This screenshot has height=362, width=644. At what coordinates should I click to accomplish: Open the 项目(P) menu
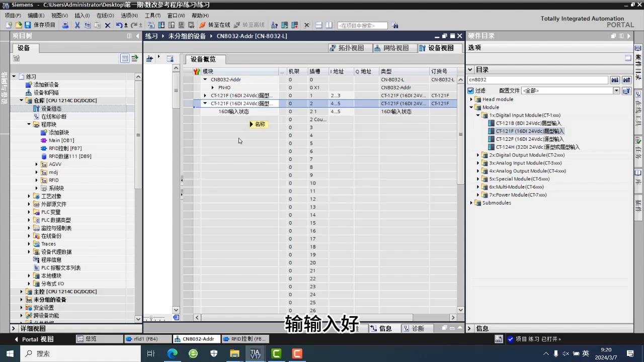(13, 16)
